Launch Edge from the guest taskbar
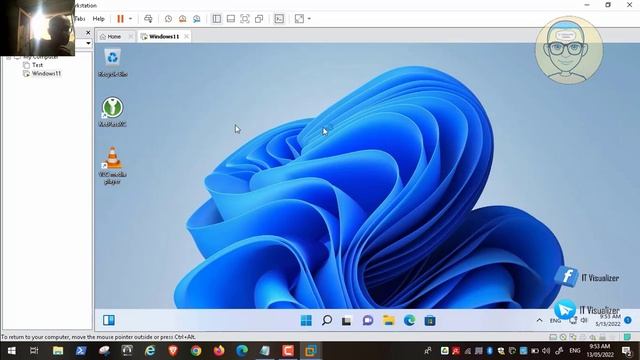640x360 pixels. (x=409, y=320)
